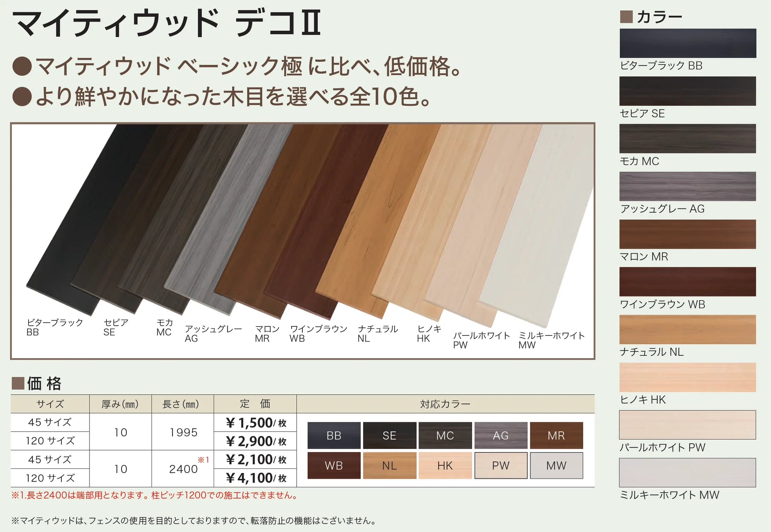The width and height of the screenshot is (771, 532).
Task: Choose the AG chip in 対応カラー table
Action: coord(501,436)
